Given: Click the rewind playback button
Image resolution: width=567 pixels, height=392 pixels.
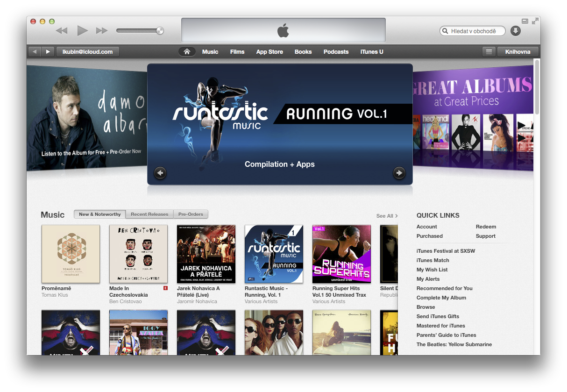Looking at the screenshot, I should [61, 31].
